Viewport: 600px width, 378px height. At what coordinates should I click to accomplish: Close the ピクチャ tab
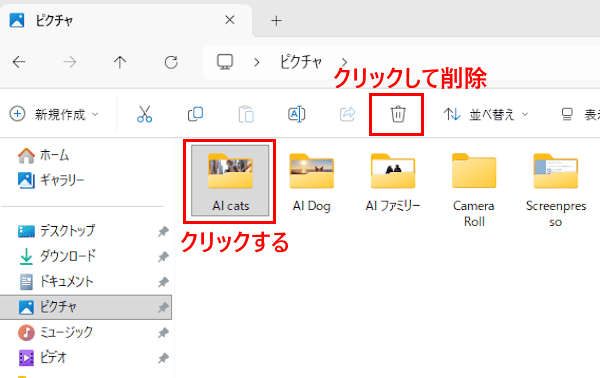pos(230,20)
